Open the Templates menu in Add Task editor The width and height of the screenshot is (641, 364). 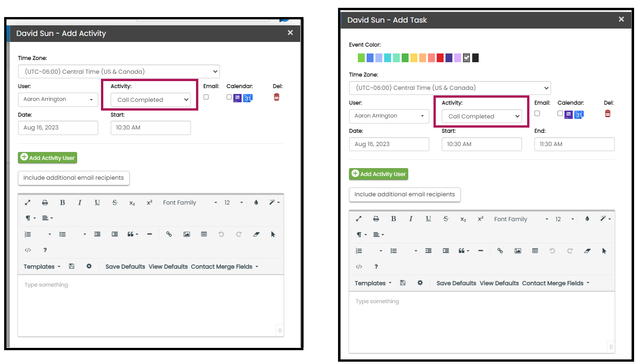[x=373, y=283]
